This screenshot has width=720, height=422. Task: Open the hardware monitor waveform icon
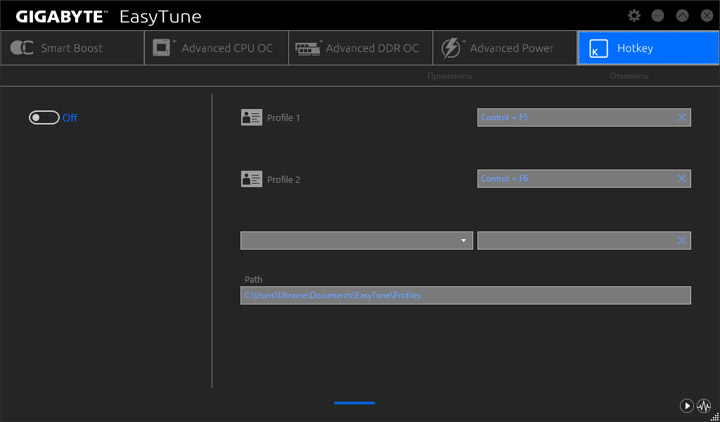point(703,405)
